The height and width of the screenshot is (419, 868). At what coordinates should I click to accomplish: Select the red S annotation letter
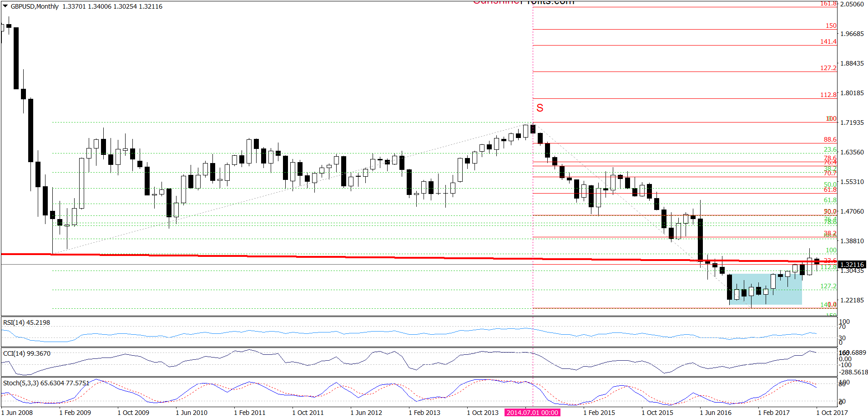(540, 108)
